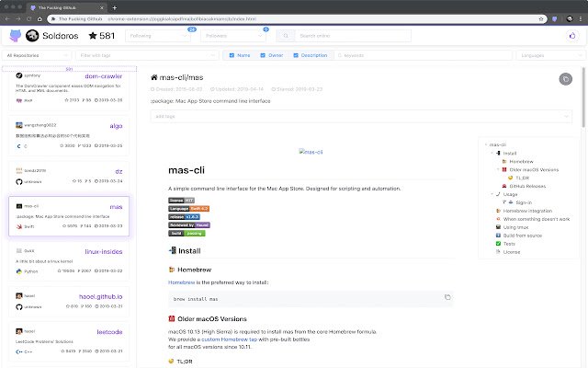
Task: Jump to GitHub Releases in the outline
Action: pos(527,186)
